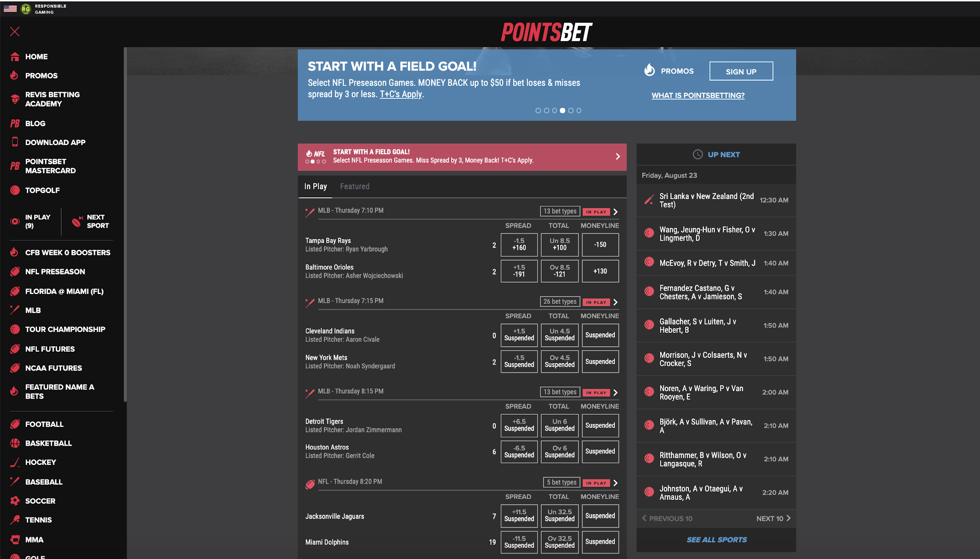Open Sri Lanka v New Zealand event
Image resolution: width=980 pixels, height=559 pixels.
point(716,200)
